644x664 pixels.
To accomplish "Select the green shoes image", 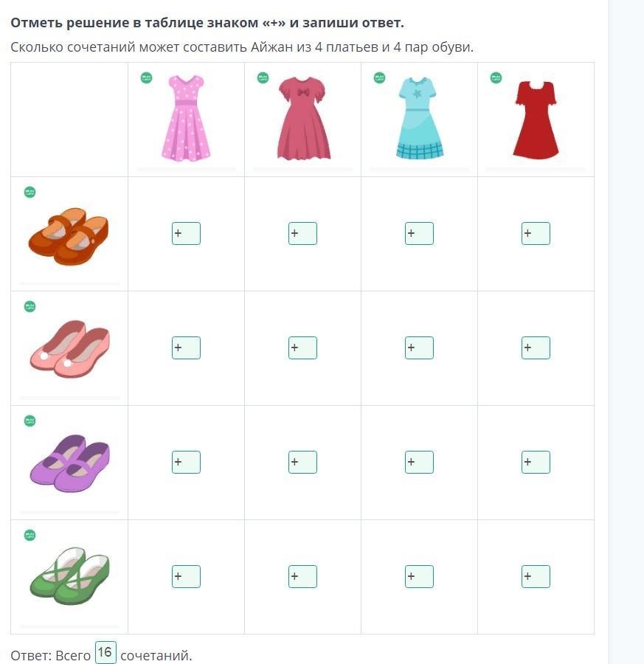I will pyautogui.click(x=69, y=575).
